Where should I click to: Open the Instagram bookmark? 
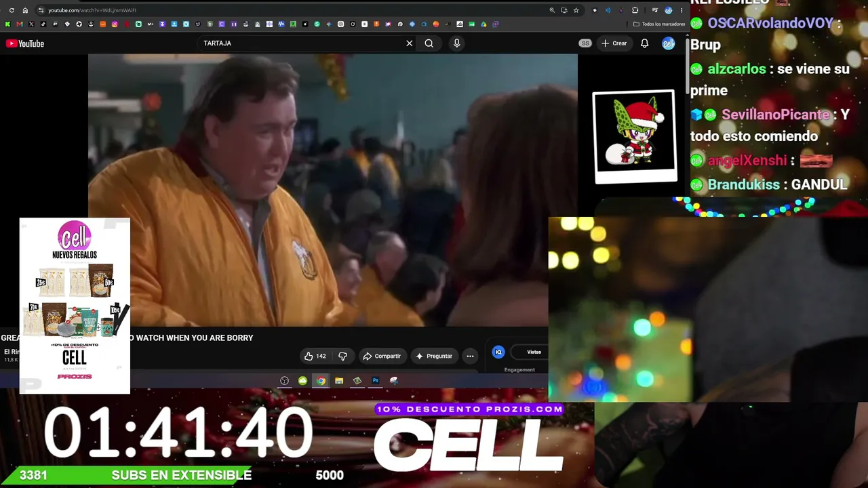tap(115, 24)
